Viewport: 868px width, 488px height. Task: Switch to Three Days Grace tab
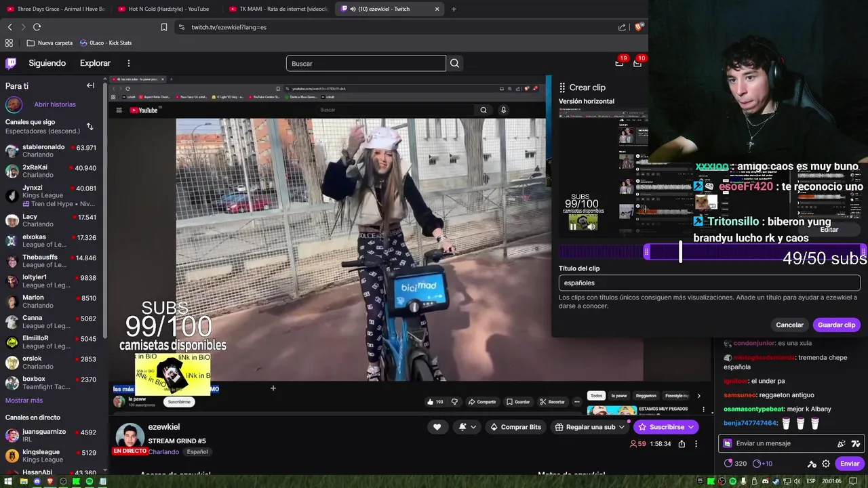[56, 9]
